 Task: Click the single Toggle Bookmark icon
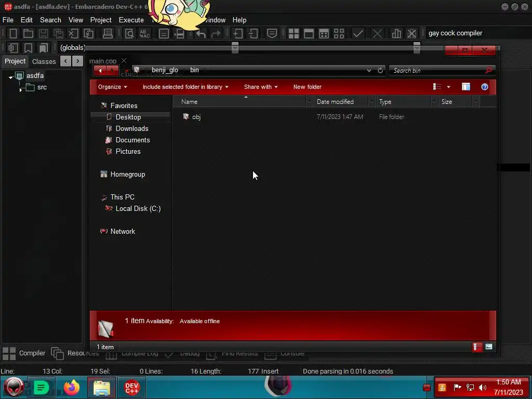coord(28,47)
